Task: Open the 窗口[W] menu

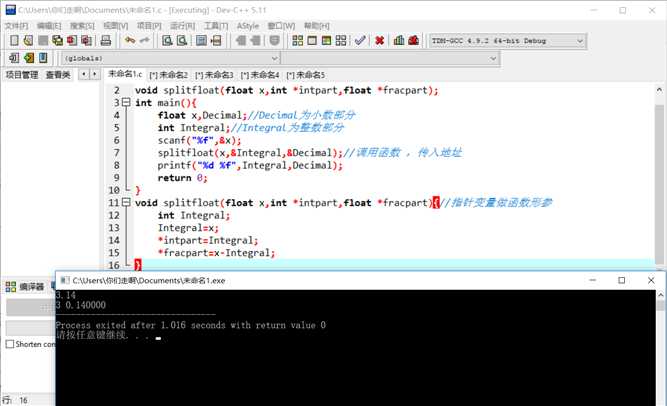Action: pyautogui.click(x=281, y=26)
